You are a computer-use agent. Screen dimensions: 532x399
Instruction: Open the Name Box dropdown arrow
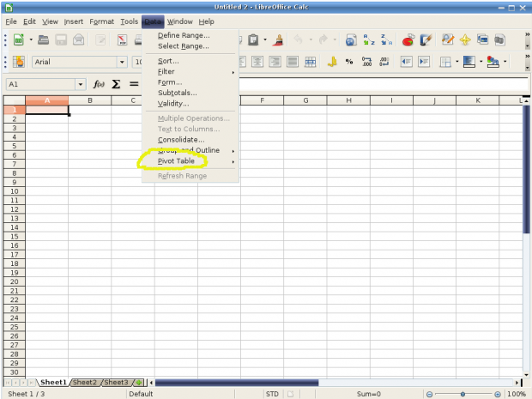(x=81, y=84)
